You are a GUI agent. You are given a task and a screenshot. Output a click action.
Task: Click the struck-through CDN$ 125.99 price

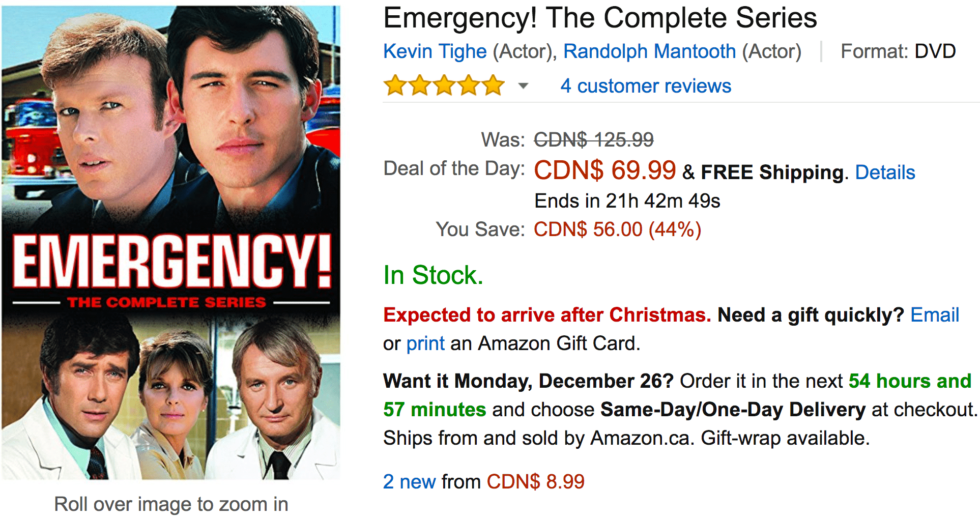(593, 139)
